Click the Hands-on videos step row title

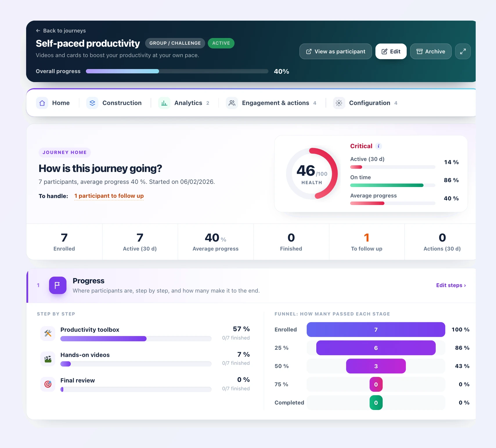(x=85, y=355)
